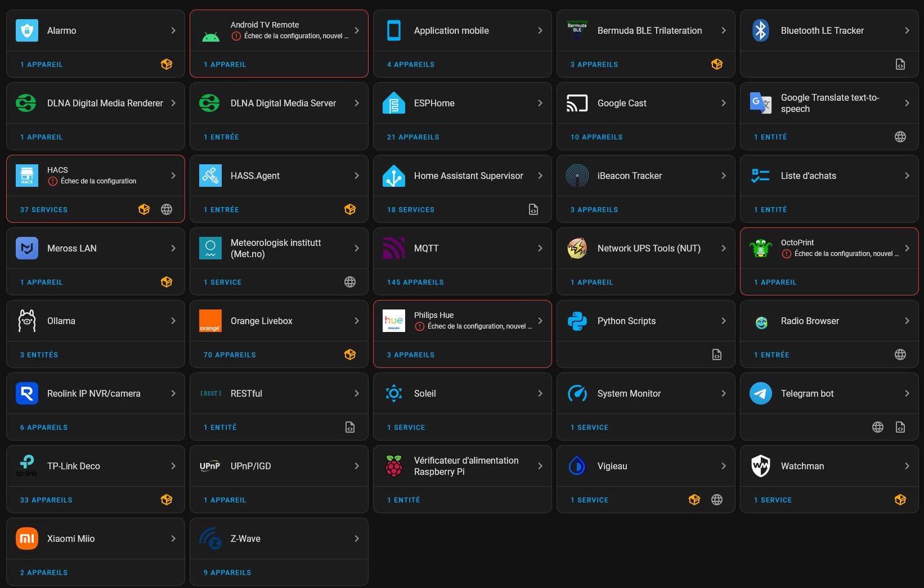Open the 70 appareils link under Orange Livebox
The image size is (924, 588).
coord(230,355)
